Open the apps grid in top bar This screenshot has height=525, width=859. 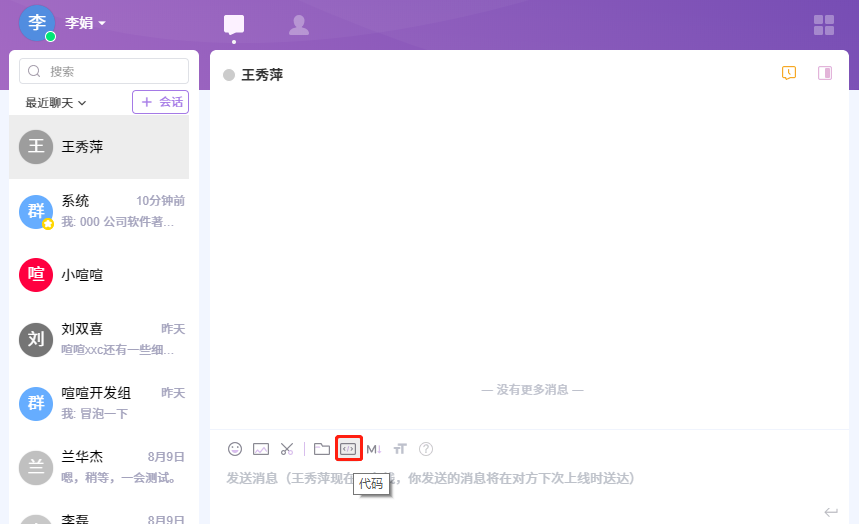[824, 25]
